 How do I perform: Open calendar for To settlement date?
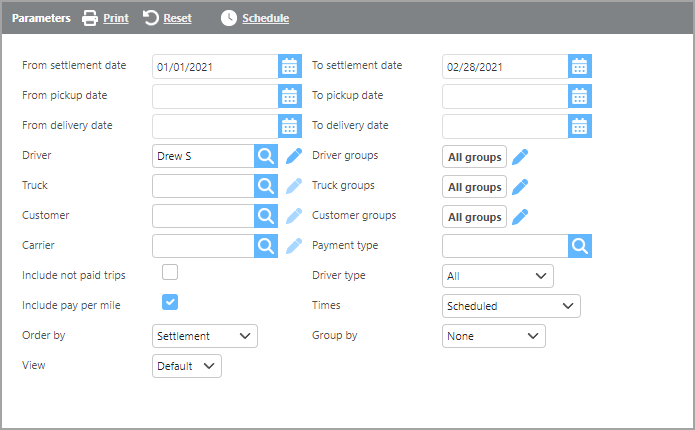pos(580,67)
